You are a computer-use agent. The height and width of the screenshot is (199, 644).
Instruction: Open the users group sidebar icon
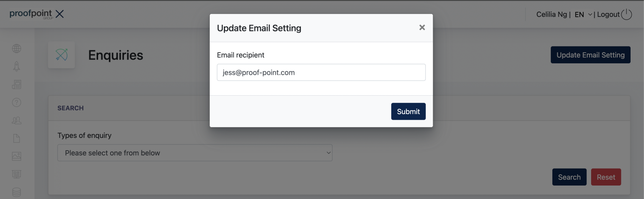point(16,120)
